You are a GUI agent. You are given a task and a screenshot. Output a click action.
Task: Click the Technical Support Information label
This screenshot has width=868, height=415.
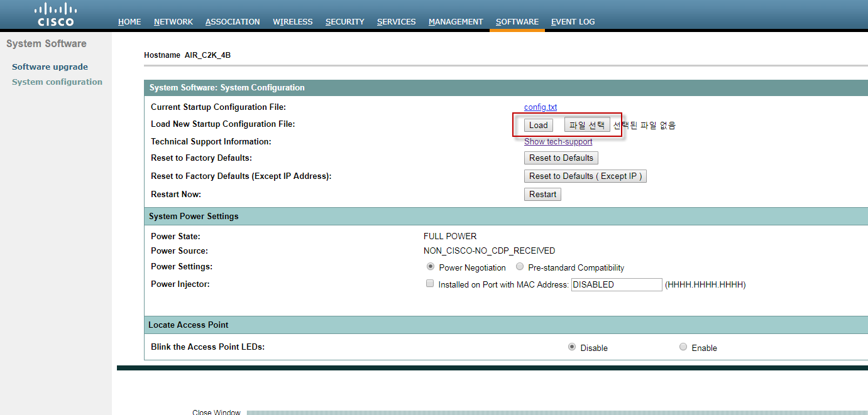click(x=211, y=141)
